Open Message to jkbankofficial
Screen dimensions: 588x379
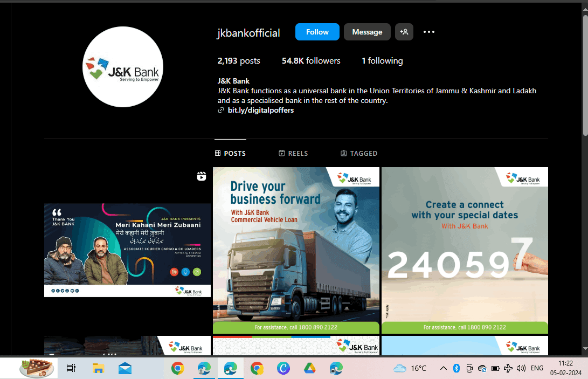pyautogui.click(x=367, y=32)
